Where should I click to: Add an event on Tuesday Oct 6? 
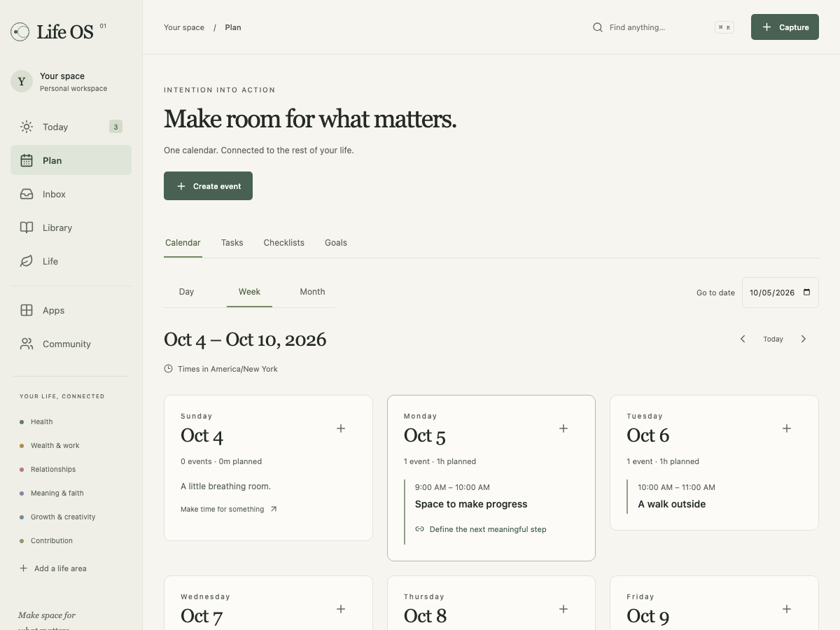[x=787, y=428]
